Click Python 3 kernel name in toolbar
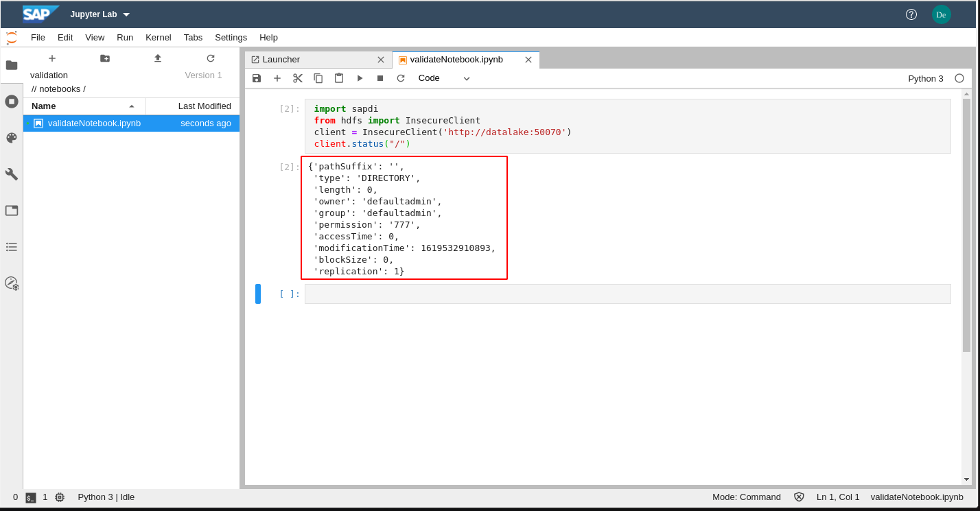Screen dimensions: 980x511 point(926,79)
